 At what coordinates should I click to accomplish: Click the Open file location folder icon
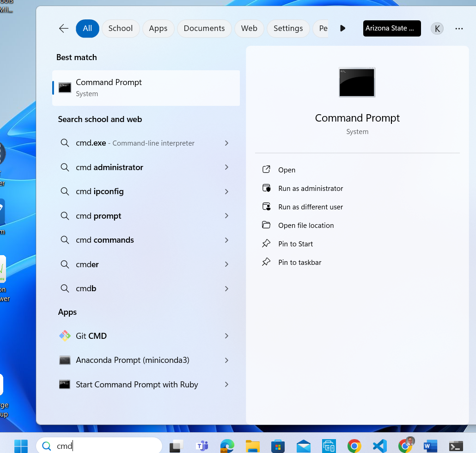[x=266, y=225]
